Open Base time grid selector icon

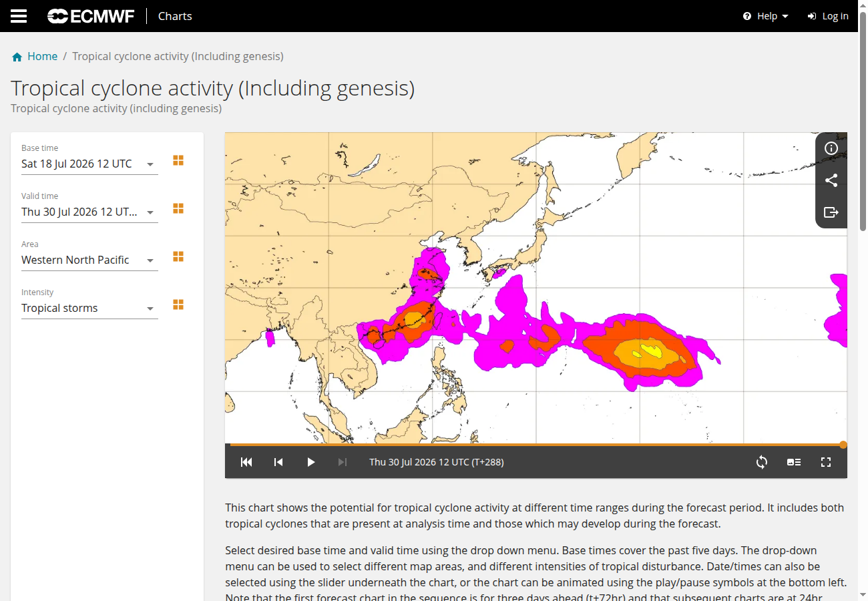pyautogui.click(x=178, y=160)
